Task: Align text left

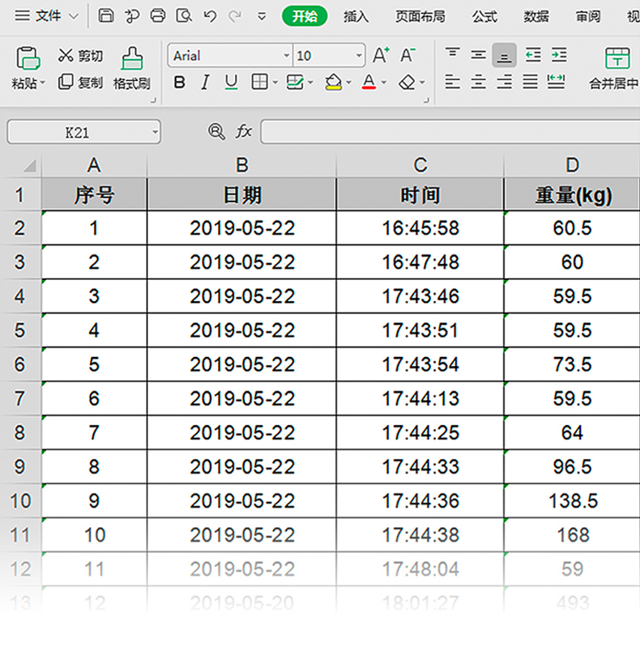Action: [x=453, y=82]
